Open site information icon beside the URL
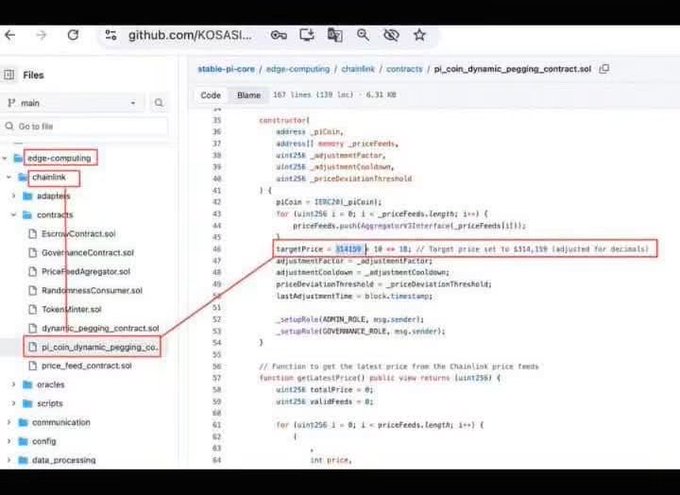This screenshot has width=680, height=495. point(111,35)
